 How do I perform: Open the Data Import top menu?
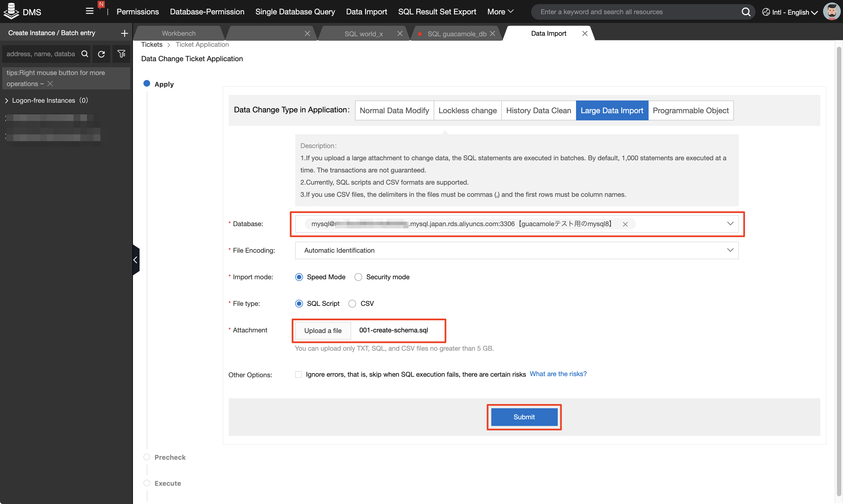click(366, 12)
